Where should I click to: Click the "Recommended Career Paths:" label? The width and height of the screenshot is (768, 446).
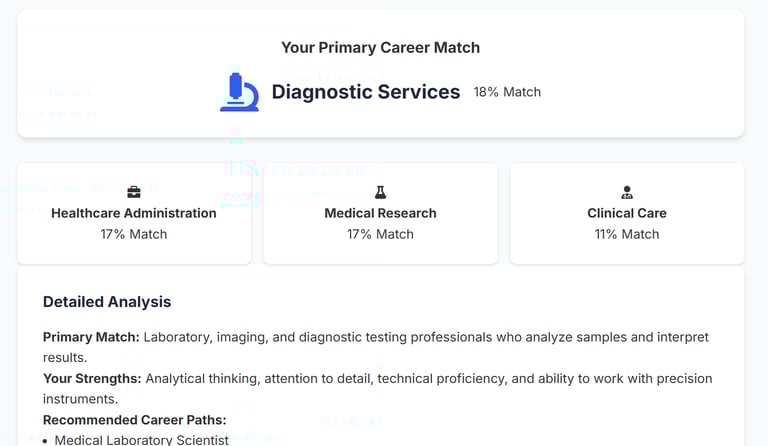[134, 419]
